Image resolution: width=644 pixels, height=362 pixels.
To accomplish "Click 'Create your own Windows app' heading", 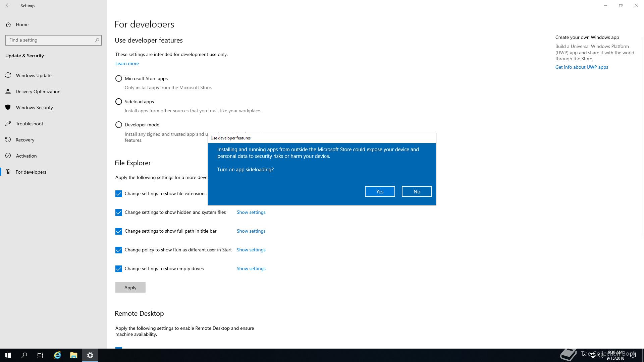I will click(587, 37).
